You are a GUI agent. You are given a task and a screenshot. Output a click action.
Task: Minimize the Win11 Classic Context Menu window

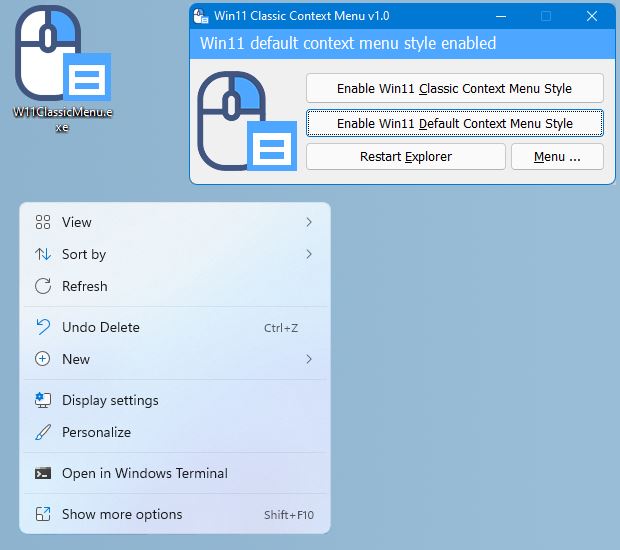coord(501,16)
